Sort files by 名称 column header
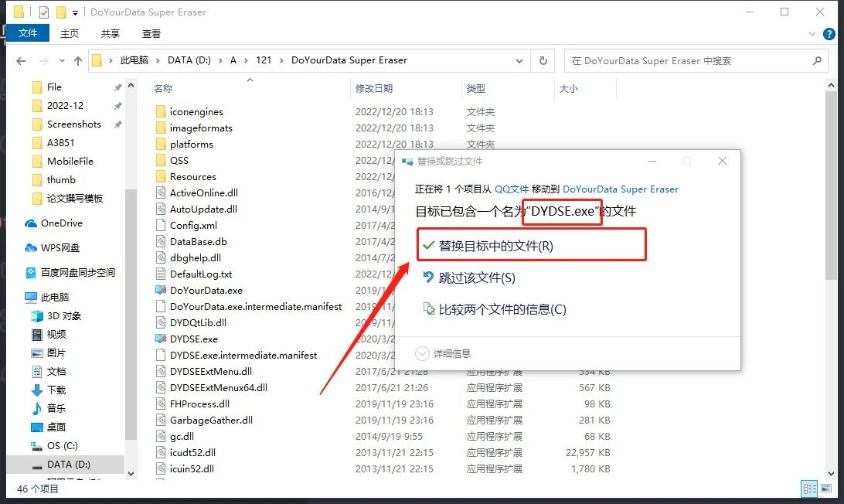The image size is (844, 504). tap(163, 88)
